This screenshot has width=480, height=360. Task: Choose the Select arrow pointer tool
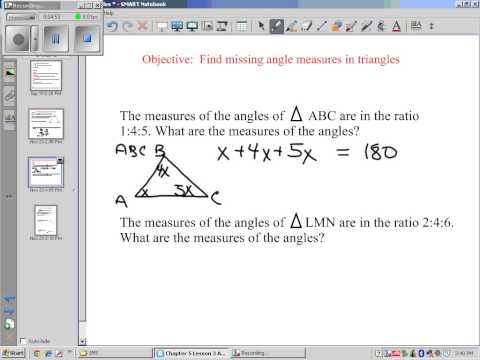tap(261, 26)
